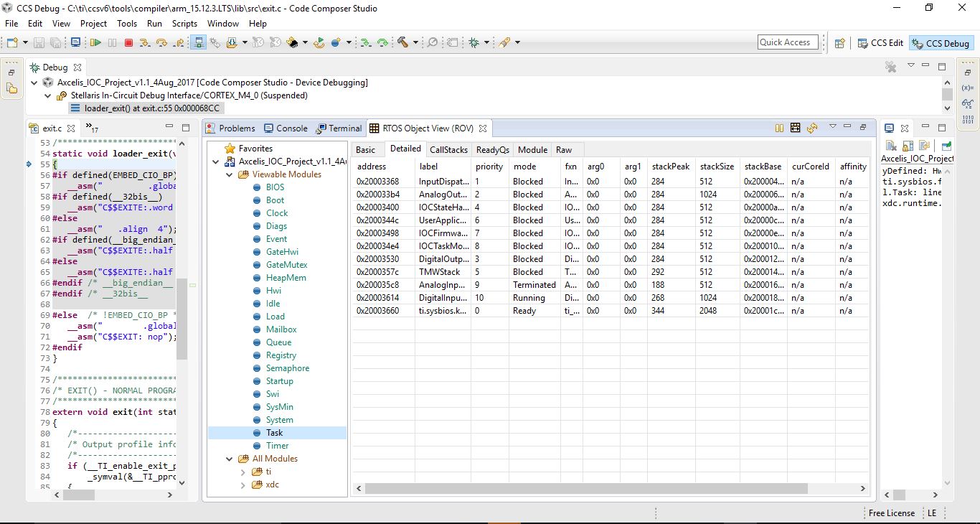Select loader_exit() stack frame in Debug view
980x524 pixels.
146,108
